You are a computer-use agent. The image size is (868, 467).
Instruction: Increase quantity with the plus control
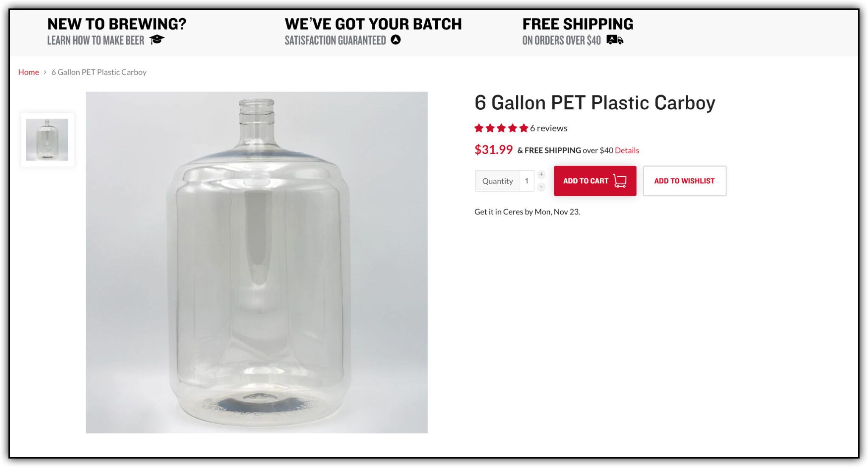click(x=541, y=173)
